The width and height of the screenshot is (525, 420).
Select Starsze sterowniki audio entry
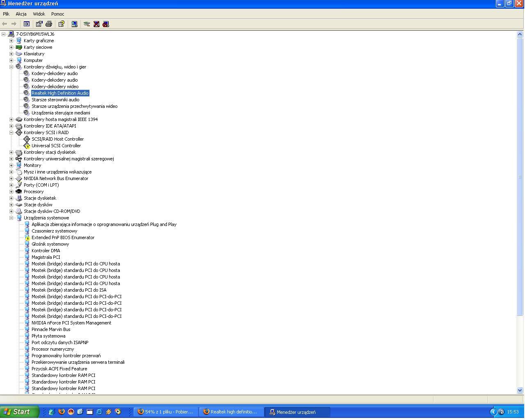55,100
